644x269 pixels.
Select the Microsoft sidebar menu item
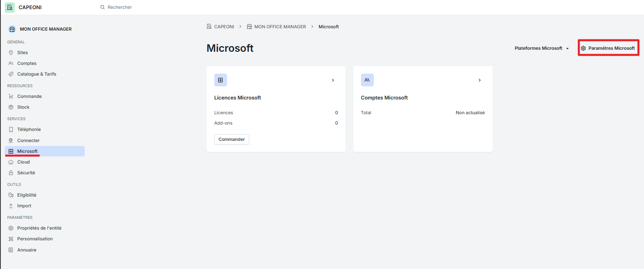coord(45,151)
